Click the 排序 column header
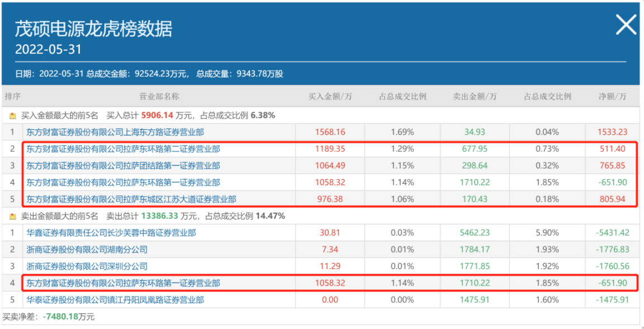This screenshot has width=644, height=329. [12, 97]
